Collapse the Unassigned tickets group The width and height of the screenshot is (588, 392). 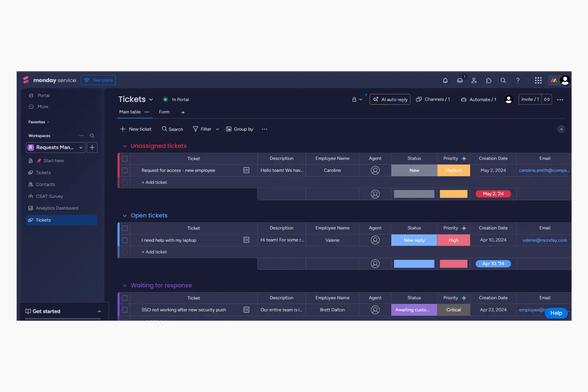124,146
